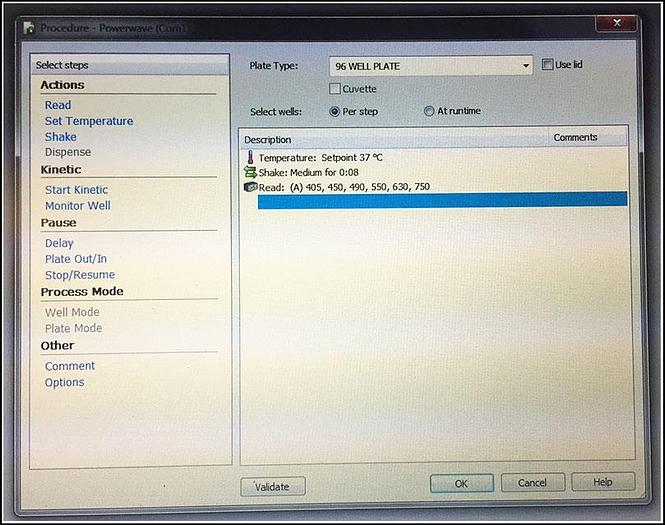665x525 pixels.
Task: Open Help for the procedure
Action: pyautogui.click(x=603, y=482)
